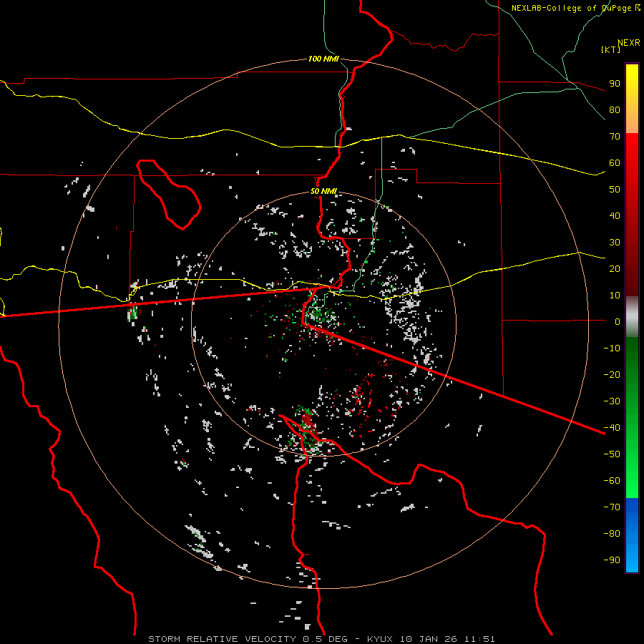Viewport: 644px width, 644px height.
Task: Click the -50 value on color scale
Action: pos(612,454)
